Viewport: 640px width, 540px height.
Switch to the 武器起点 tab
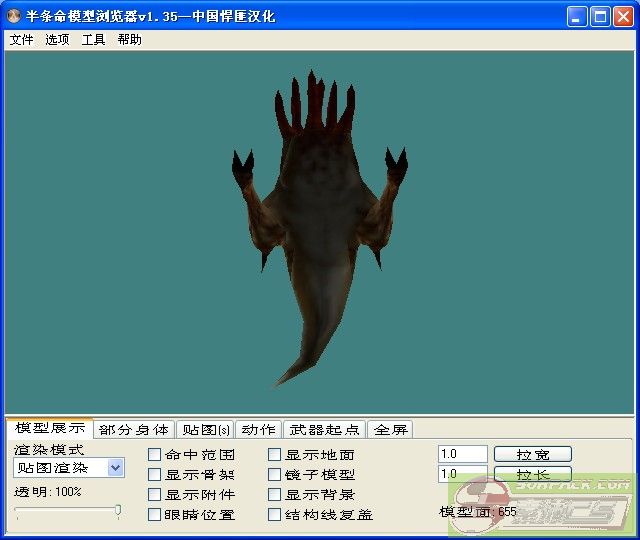(x=324, y=430)
